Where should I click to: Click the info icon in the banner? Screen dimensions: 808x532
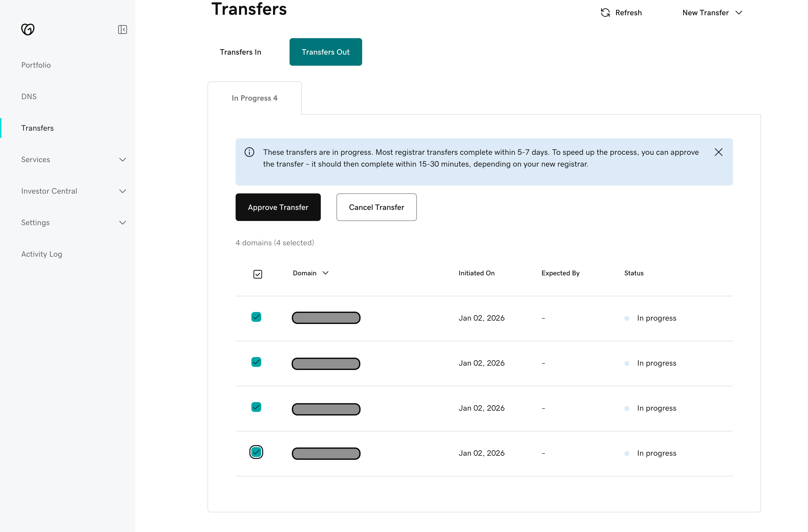point(250,152)
